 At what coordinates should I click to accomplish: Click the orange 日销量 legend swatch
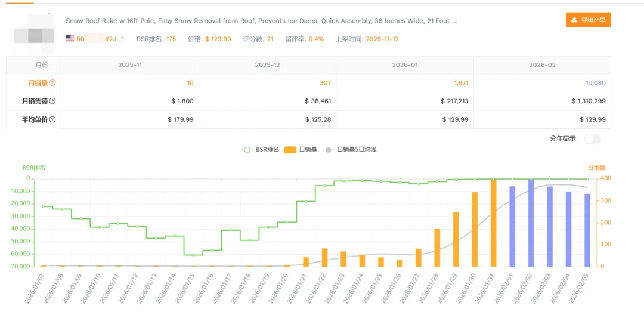click(290, 149)
